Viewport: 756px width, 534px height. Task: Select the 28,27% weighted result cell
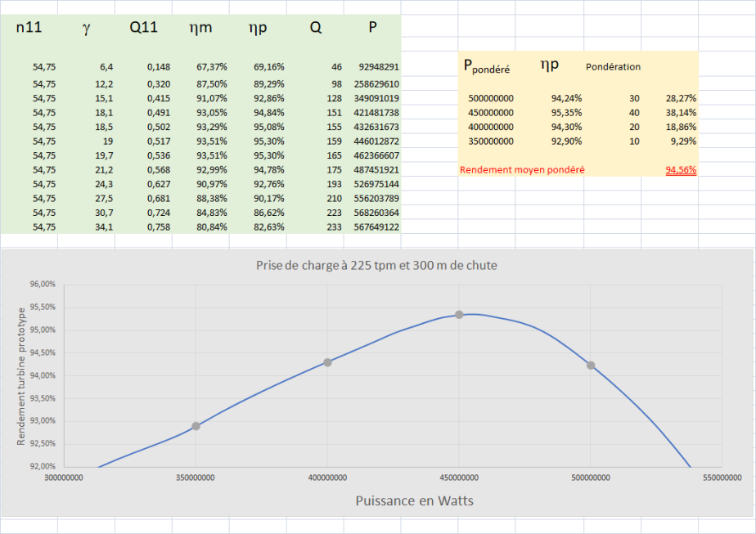[x=681, y=98]
